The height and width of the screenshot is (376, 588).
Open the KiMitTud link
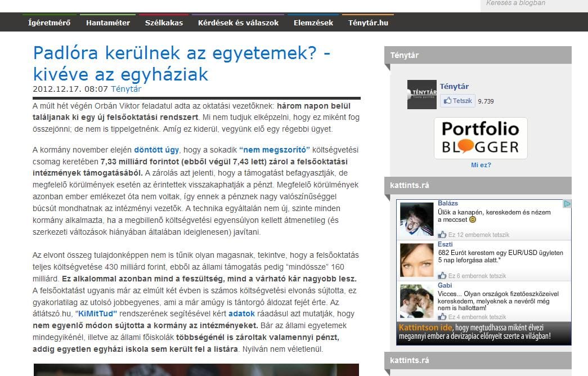tap(96, 314)
